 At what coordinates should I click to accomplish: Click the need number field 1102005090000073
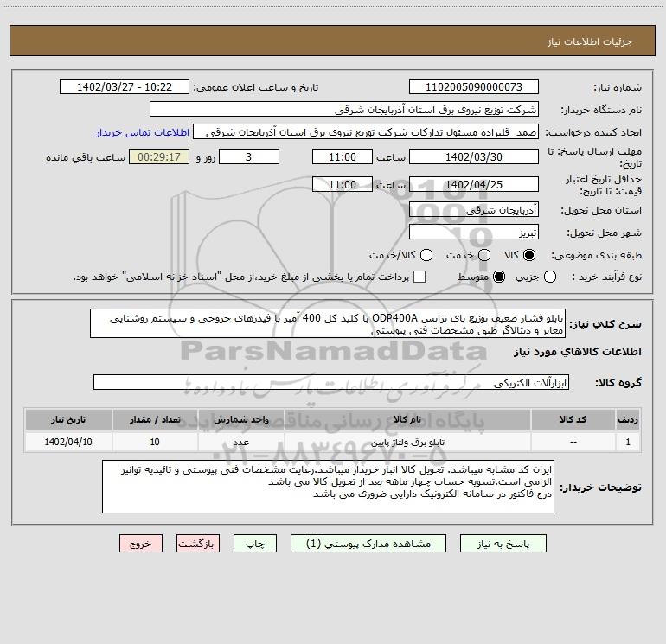click(x=474, y=87)
